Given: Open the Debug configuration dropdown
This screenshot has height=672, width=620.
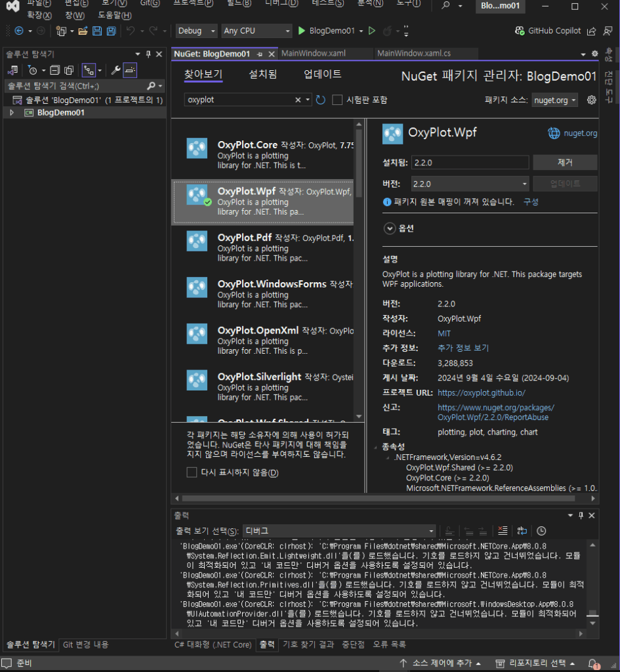Looking at the screenshot, I should point(196,31).
